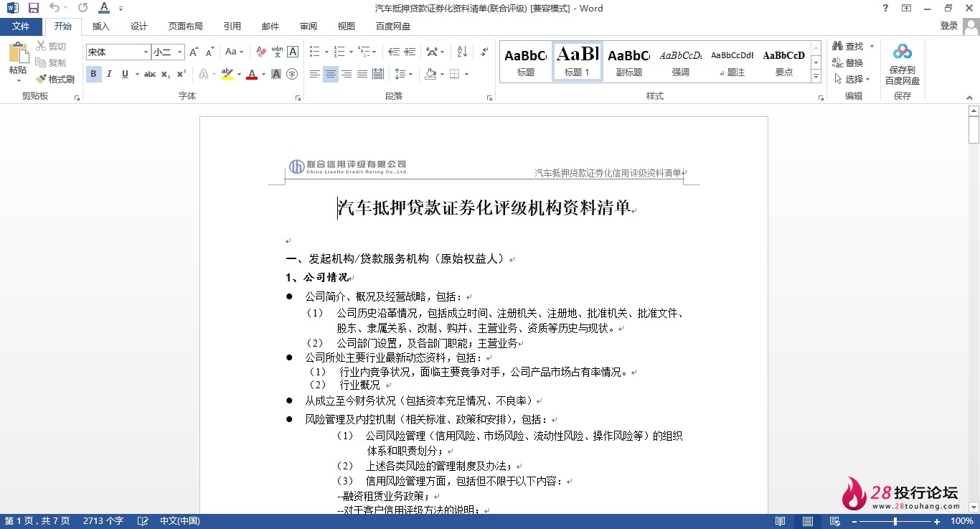The image size is (980, 529).
Task: Switch to the Page Layout (页面布局) tab
Action: tap(186, 27)
